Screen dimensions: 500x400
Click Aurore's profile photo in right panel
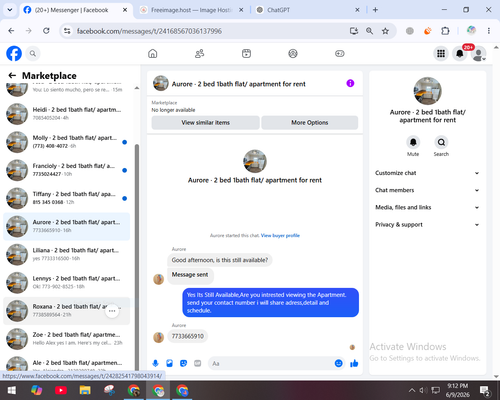point(427,91)
